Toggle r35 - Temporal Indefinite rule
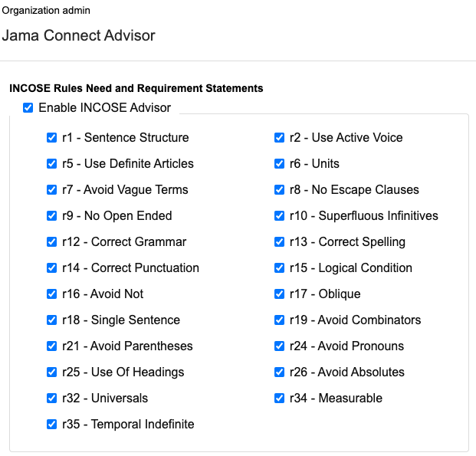The image size is (476, 456). [x=52, y=425]
